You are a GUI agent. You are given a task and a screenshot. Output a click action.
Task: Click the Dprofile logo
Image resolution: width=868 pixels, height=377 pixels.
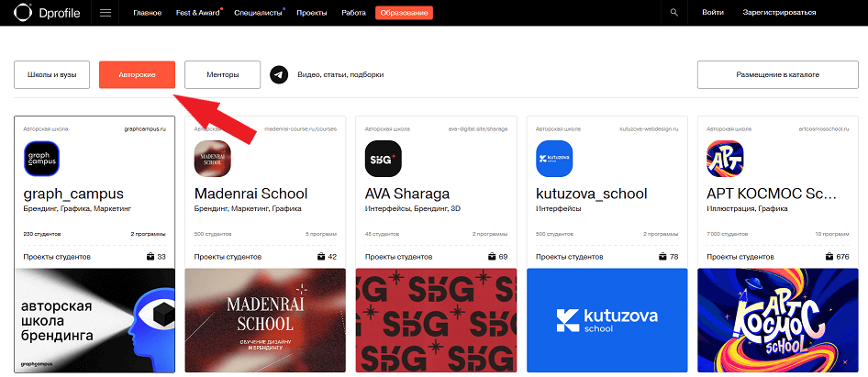click(x=47, y=12)
